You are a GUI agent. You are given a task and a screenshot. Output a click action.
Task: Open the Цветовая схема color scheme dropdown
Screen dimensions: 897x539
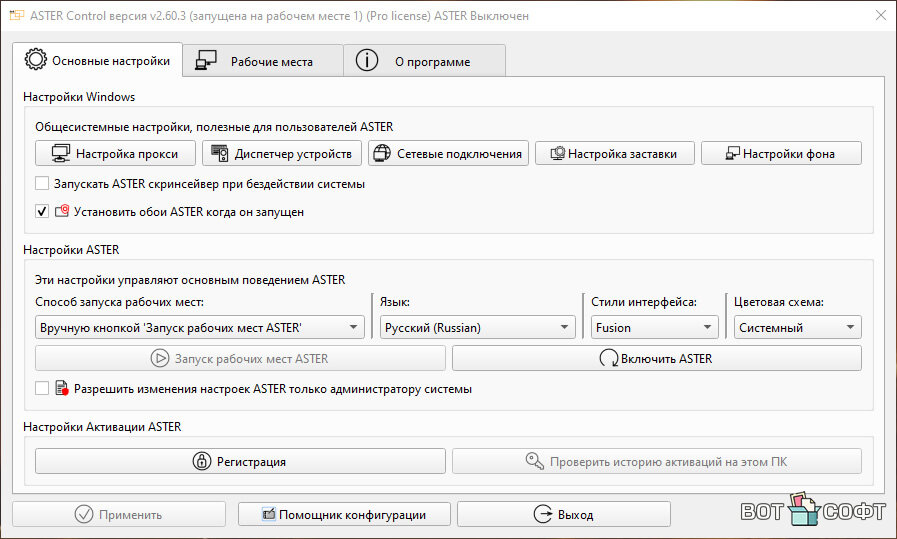coord(796,327)
